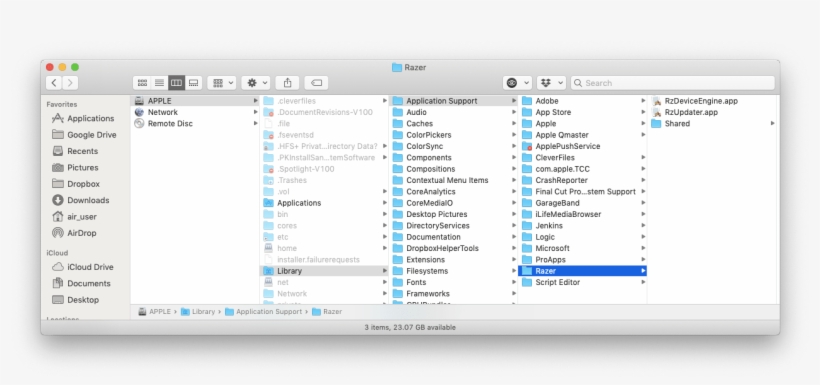The height and width of the screenshot is (385, 820).
Task: Click Library in the path bar
Action: [198, 311]
